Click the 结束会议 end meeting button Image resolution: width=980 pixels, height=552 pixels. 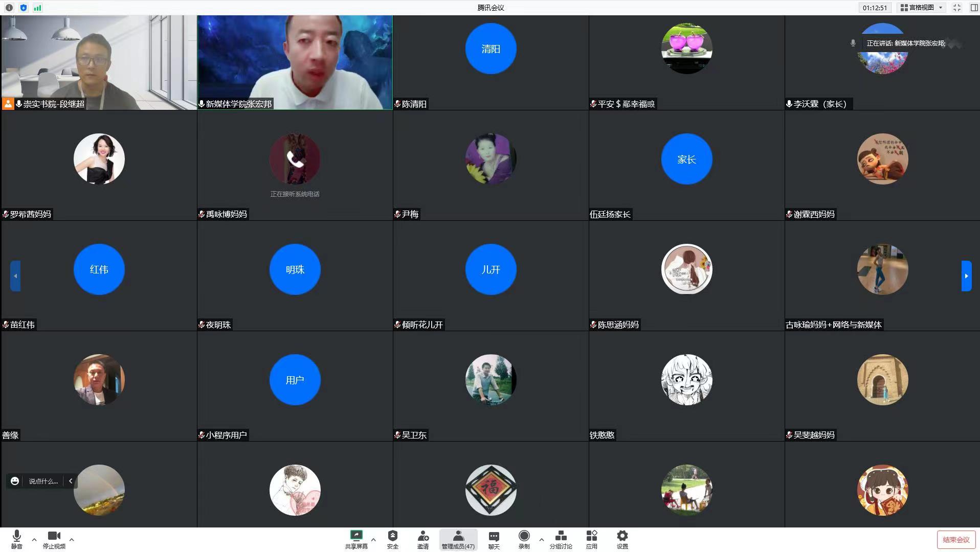coord(955,540)
